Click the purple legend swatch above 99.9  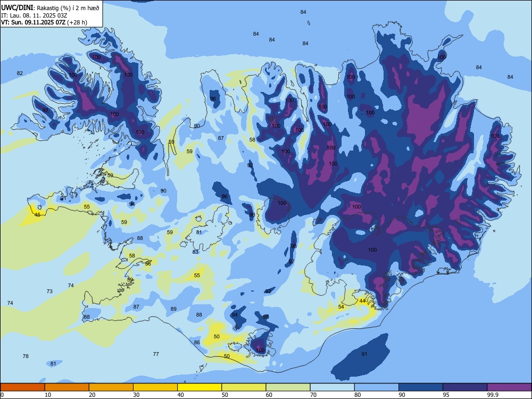(509, 387)
